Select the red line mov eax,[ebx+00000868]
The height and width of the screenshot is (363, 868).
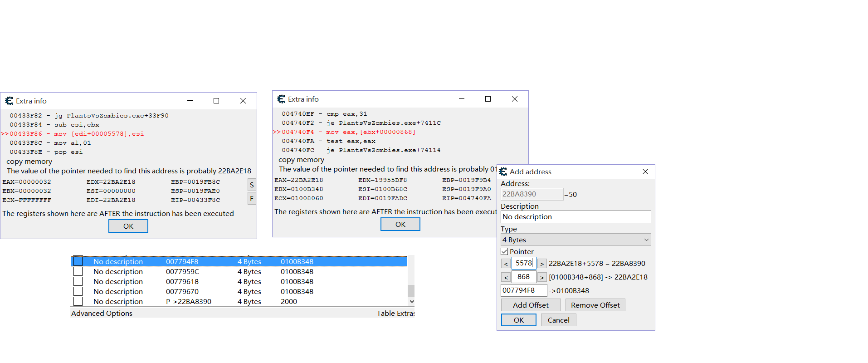(x=344, y=132)
